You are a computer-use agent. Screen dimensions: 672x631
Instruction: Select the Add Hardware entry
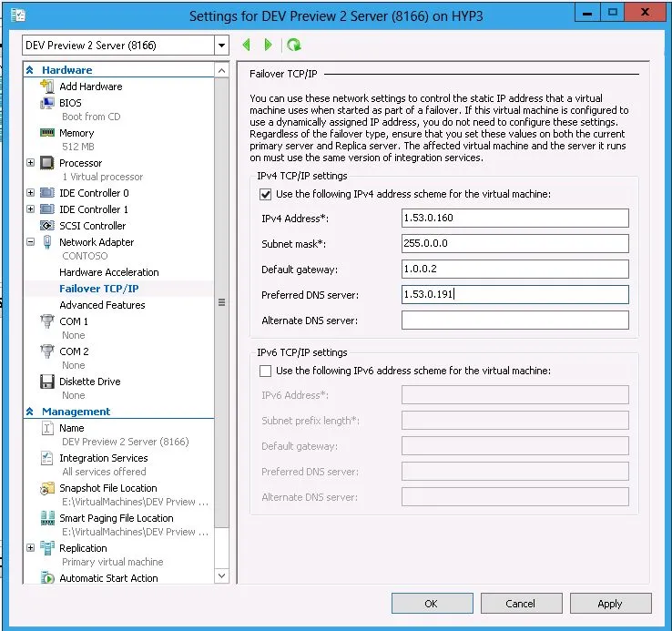coord(91,87)
